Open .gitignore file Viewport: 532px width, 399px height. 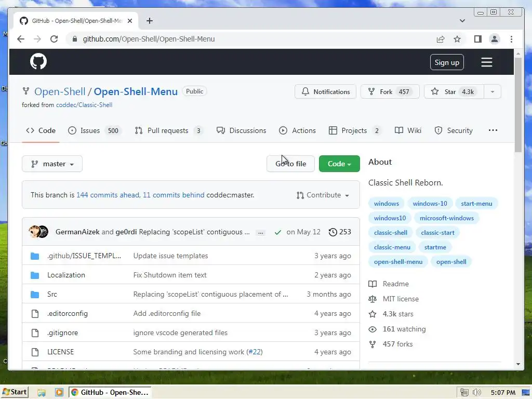click(x=63, y=333)
